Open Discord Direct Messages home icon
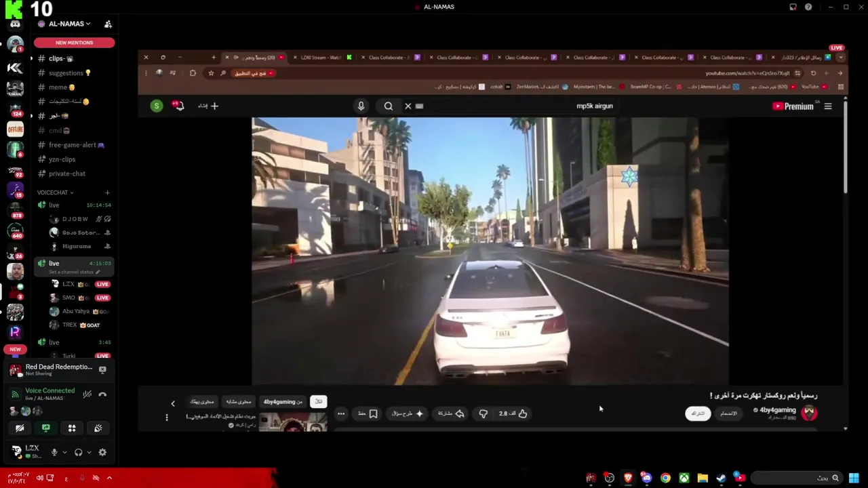Image resolution: width=868 pixels, height=488 pixels. tap(15, 24)
